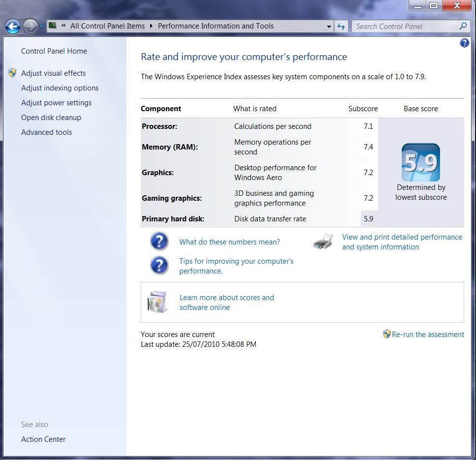Open Learn more about scores and software online
Screen dimensions: 476x460
pos(227,303)
